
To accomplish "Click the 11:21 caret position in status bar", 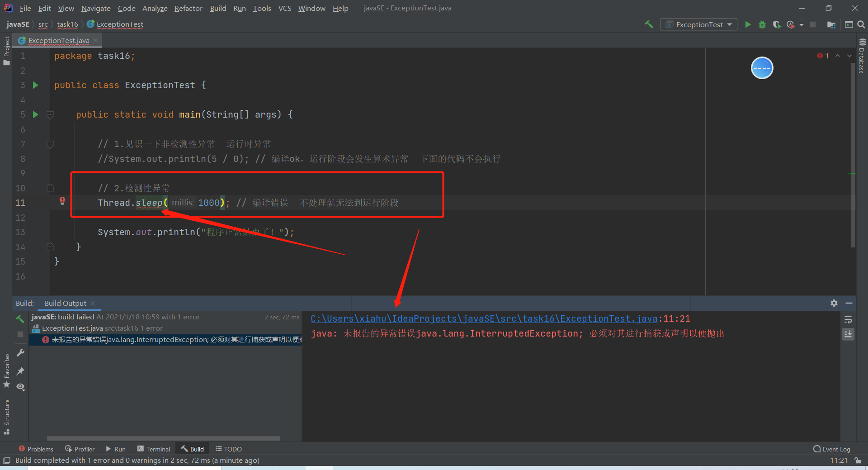I will (x=839, y=461).
